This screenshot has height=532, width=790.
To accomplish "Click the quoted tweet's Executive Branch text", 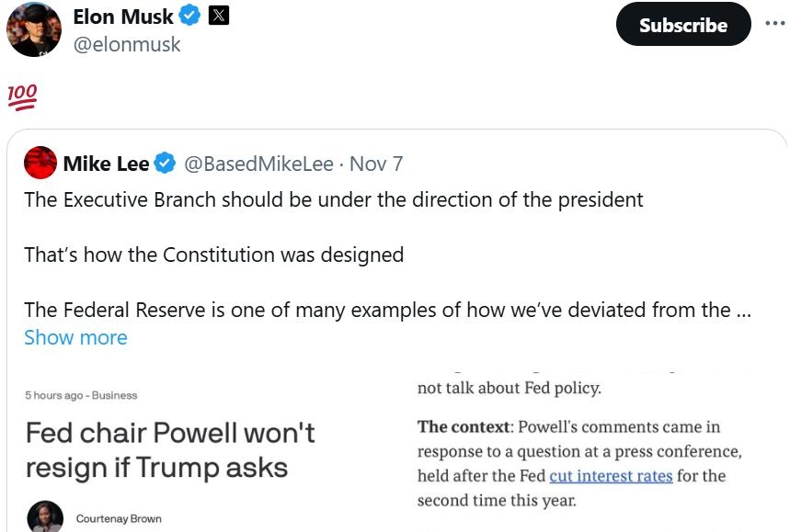I will pos(333,199).
